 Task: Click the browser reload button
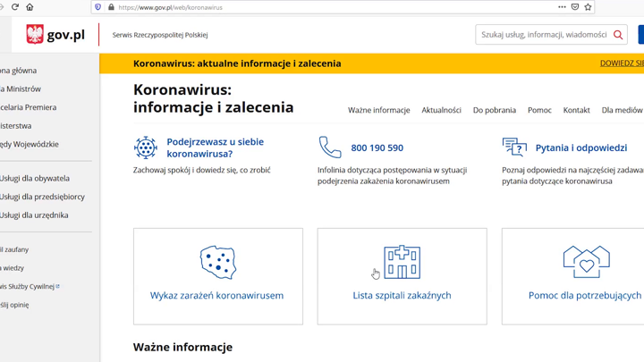15,7
